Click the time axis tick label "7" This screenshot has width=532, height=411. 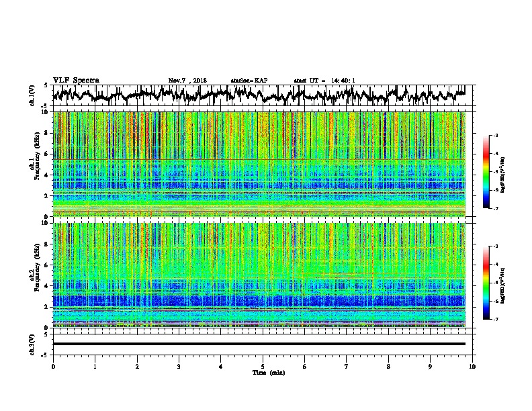tap(347, 367)
